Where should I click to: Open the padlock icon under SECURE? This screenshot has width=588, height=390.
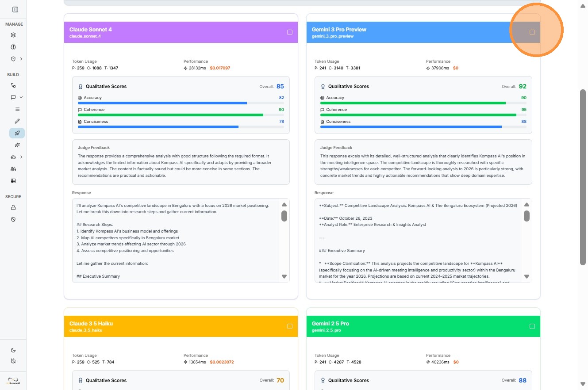point(13,207)
